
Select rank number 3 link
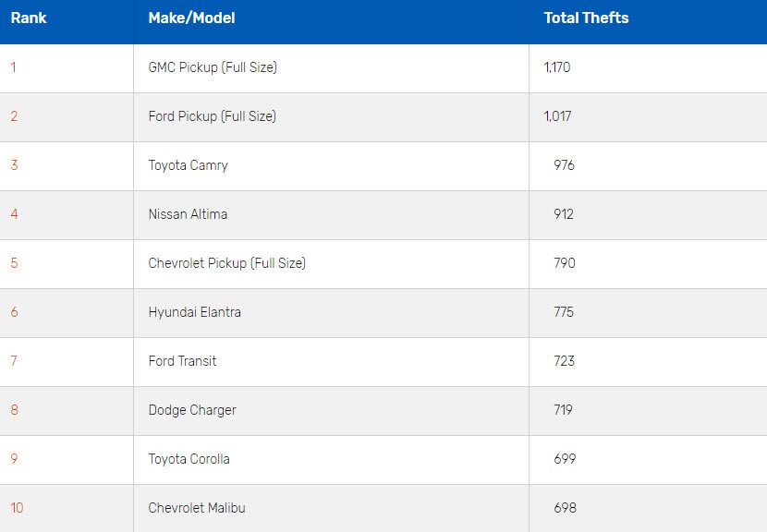[14, 165]
